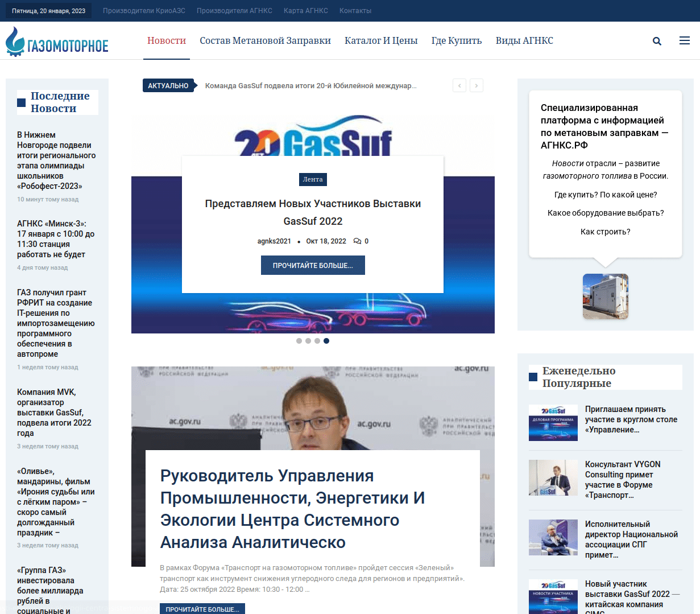
Task: Click text Где купить? По какой цене?
Action: tap(606, 195)
